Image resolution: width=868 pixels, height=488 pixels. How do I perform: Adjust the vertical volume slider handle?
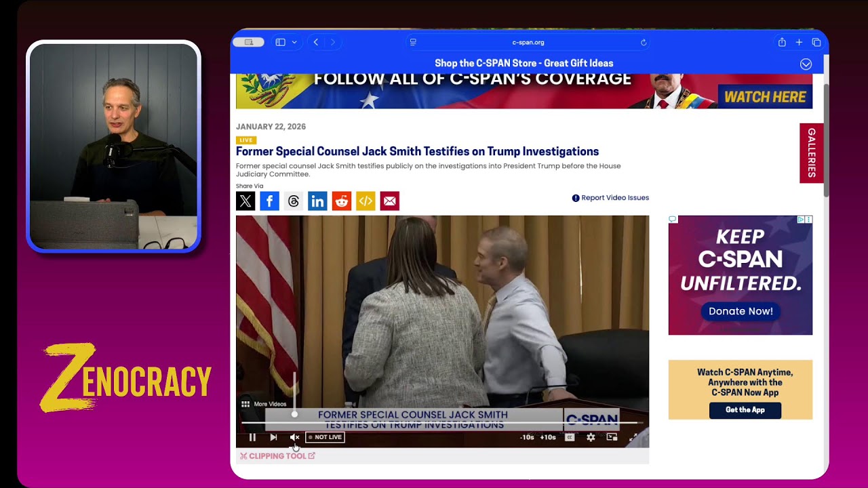click(x=294, y=414)
